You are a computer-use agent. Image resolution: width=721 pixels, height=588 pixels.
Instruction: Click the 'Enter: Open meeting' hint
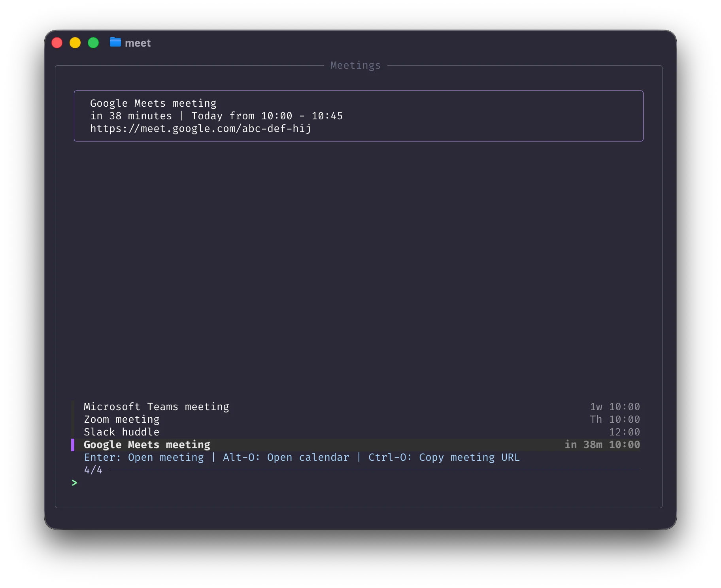144,457
